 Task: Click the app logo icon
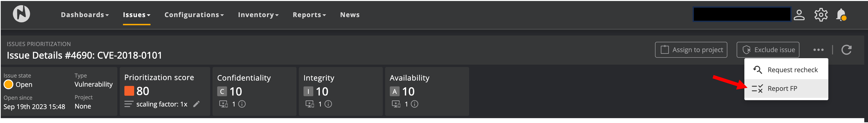pyautogui.click(x=21, y=15)
